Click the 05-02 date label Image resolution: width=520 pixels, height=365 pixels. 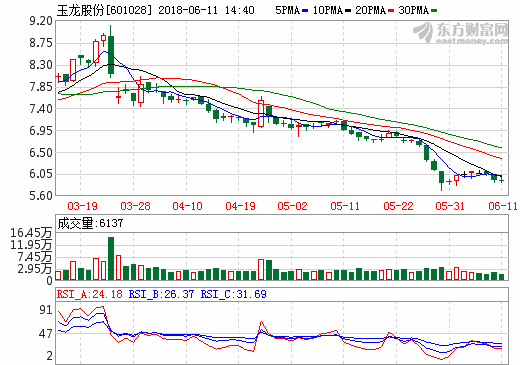point(292,206)
